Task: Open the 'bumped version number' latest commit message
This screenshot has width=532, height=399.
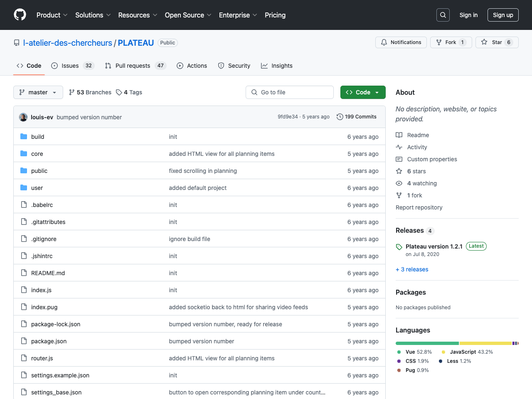Action: tap(89, 117)
